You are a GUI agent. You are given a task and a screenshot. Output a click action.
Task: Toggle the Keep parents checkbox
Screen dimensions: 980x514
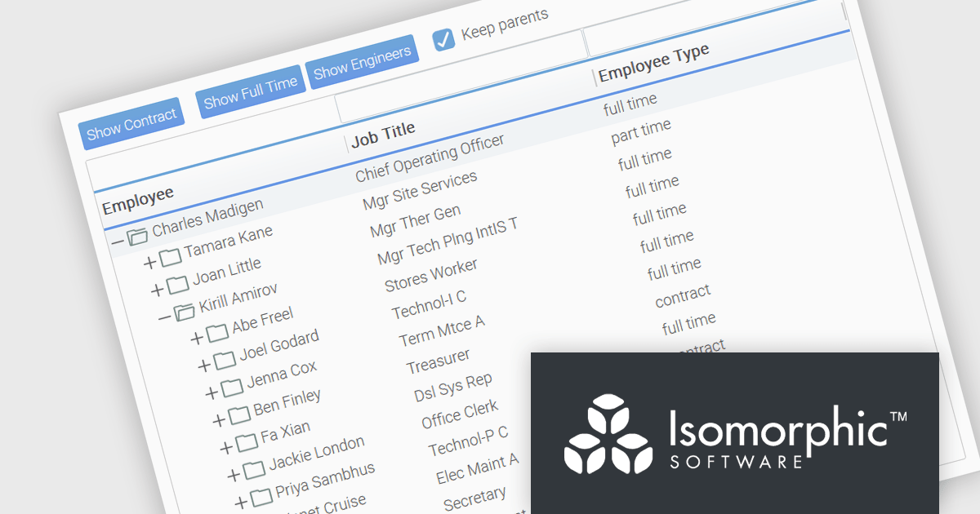tap(443, 39)
